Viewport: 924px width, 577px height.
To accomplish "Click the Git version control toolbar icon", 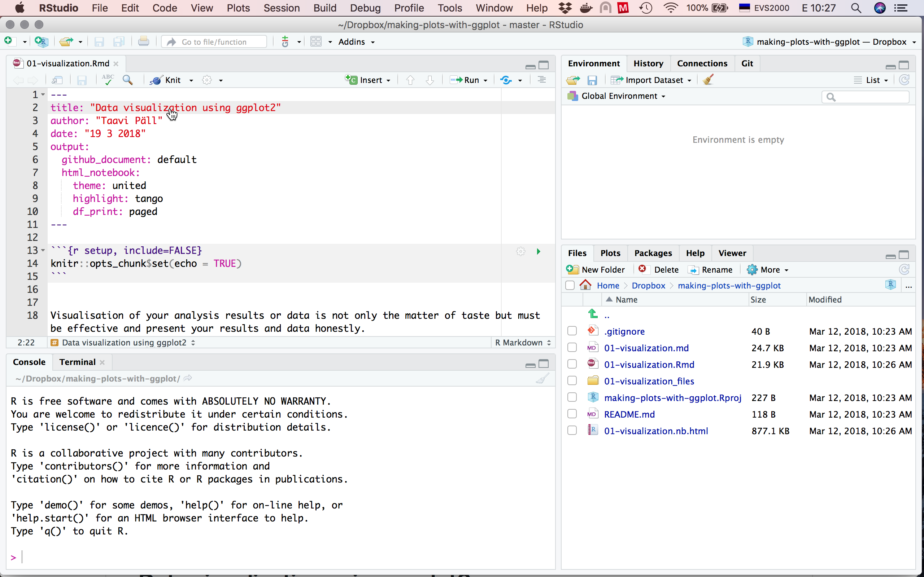I will 285,42.
